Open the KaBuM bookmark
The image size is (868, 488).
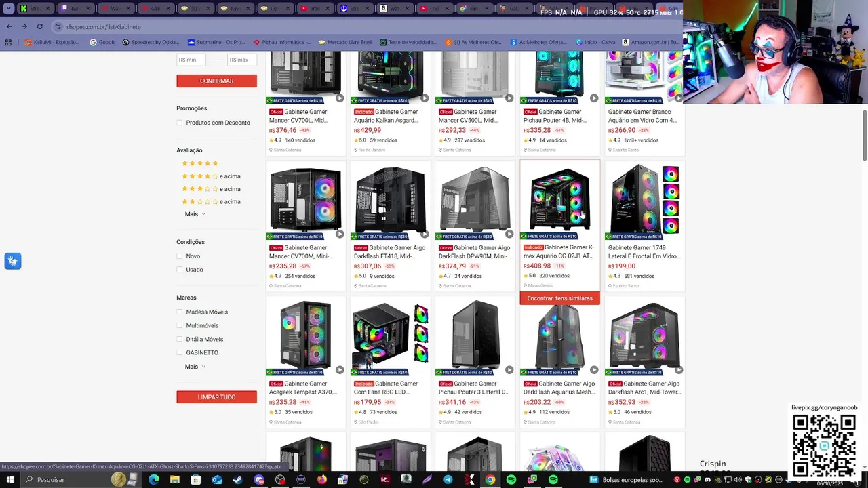(x=52, y=42)
